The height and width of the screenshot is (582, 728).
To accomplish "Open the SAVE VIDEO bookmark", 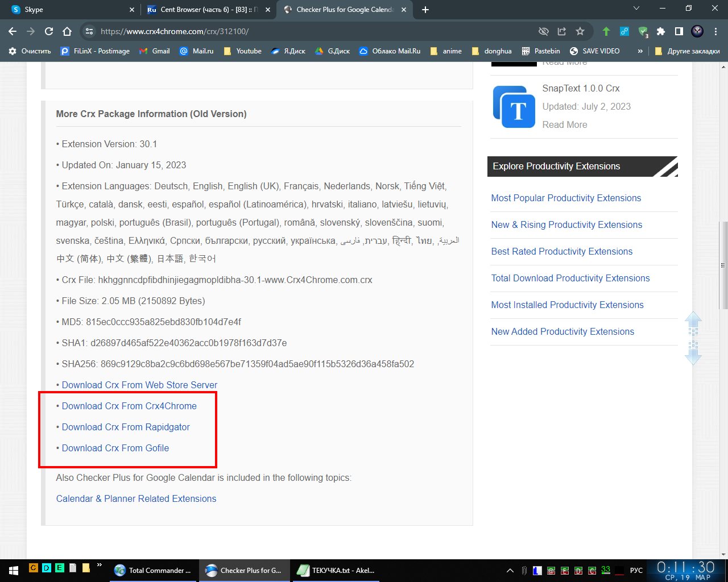I will pos(594,51).
